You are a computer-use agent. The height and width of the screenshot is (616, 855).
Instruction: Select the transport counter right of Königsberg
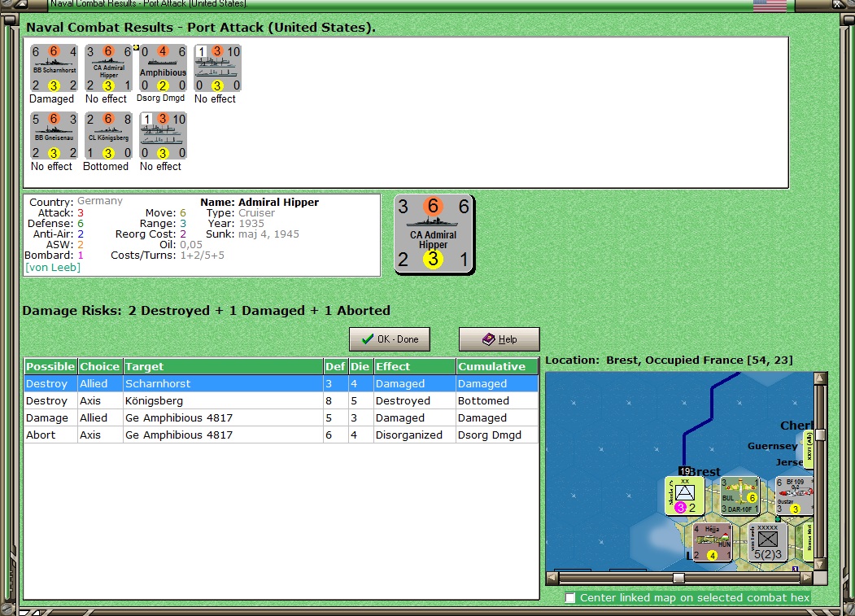tap(163, 136)
